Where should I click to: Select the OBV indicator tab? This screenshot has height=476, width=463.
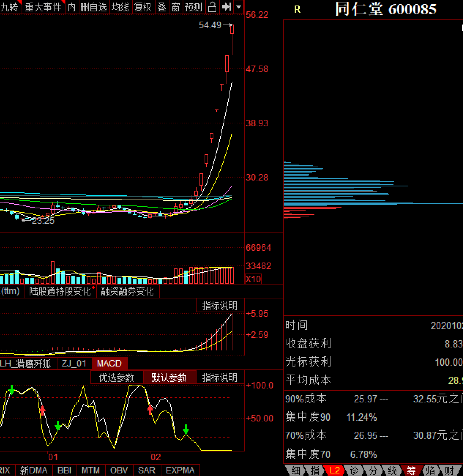tap(119, 470)
